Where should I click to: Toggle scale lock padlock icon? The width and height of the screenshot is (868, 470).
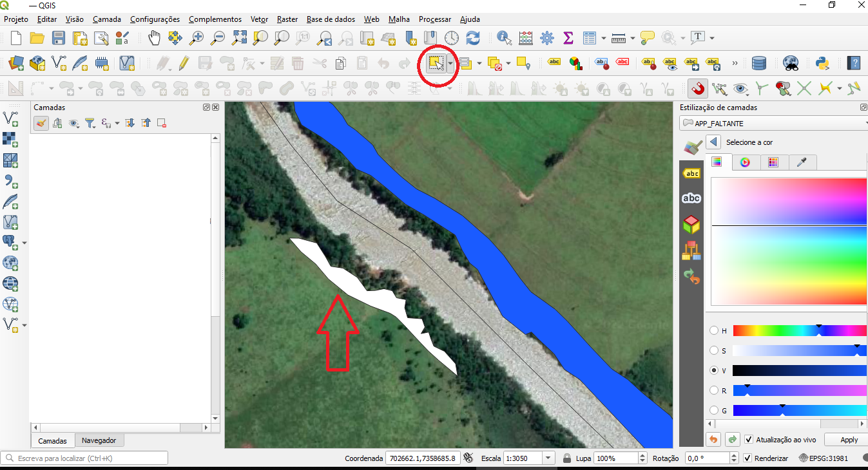pyautogui.click(x=566, y=458)
